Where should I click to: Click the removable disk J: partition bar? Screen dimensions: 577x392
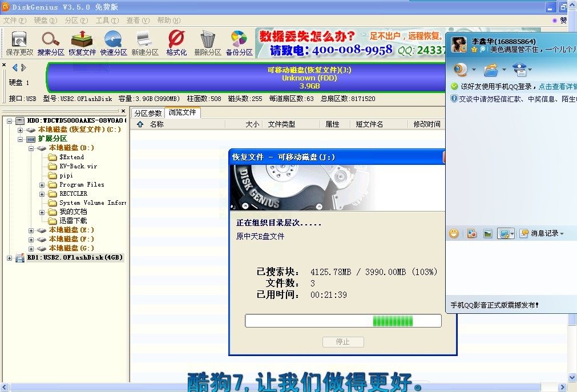[x=246, y=78]
